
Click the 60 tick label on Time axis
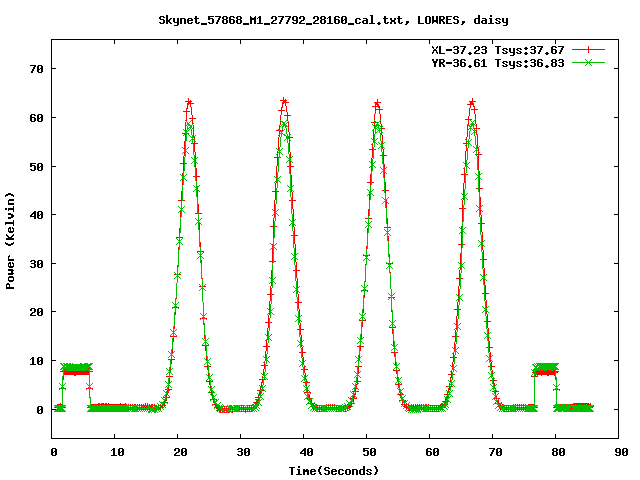pyautogui.click(x=432, y=452)
